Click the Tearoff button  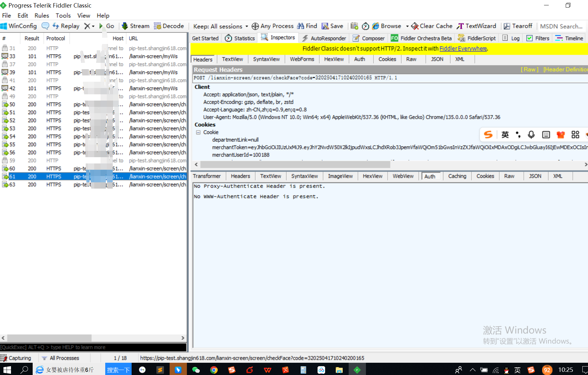pyautogui.click(x=518, y=26)
